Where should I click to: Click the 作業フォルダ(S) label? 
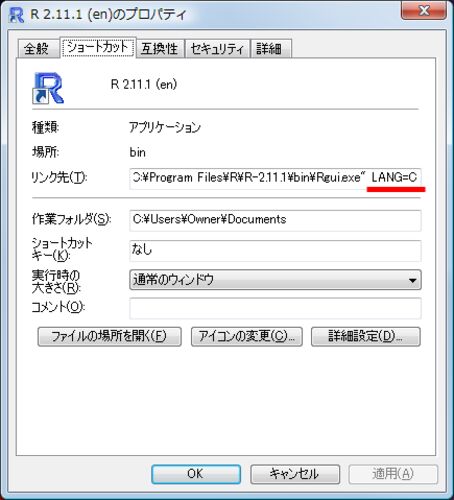[x=71, y=219]
